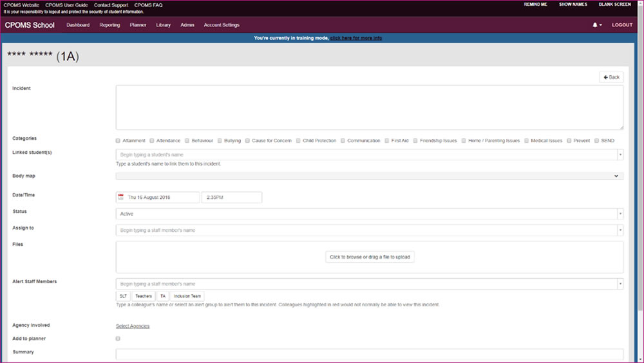Expand the Assign to dropdown arrow

tap(620, 230)
